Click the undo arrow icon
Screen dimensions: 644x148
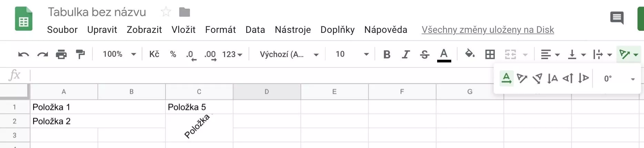[23, 54]
